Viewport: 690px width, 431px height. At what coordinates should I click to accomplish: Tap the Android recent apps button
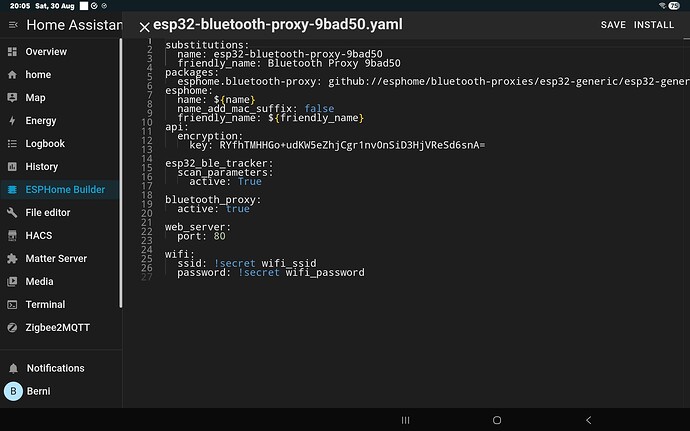pyautogui.click(x=405, y=420)
